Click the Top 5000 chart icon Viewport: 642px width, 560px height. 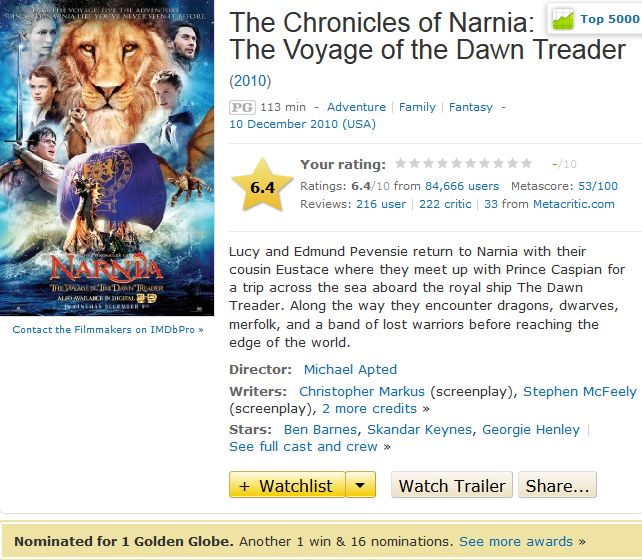pos(562,18)
